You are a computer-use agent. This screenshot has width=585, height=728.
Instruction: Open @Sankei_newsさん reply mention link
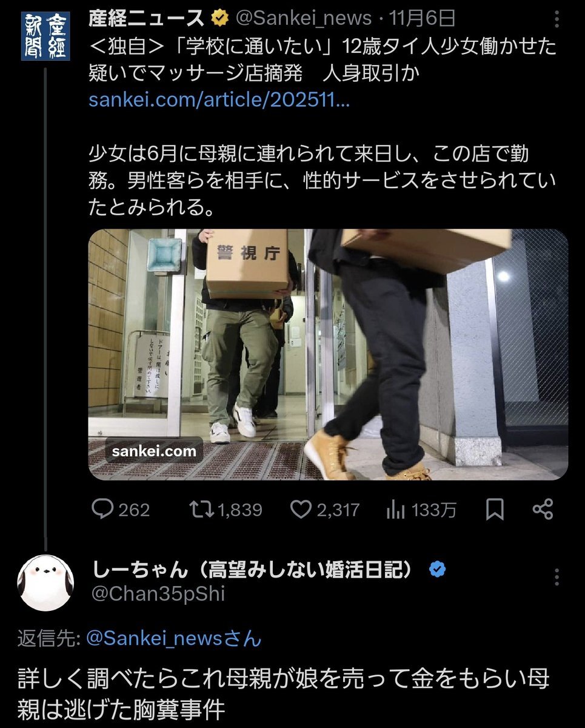174,638
